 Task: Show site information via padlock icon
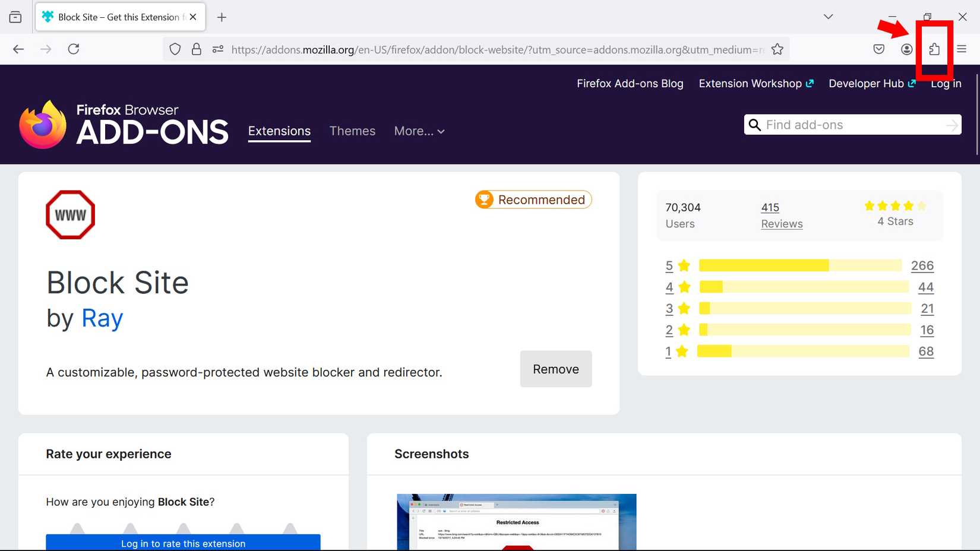pyautogui.click(x=197, y=49)
